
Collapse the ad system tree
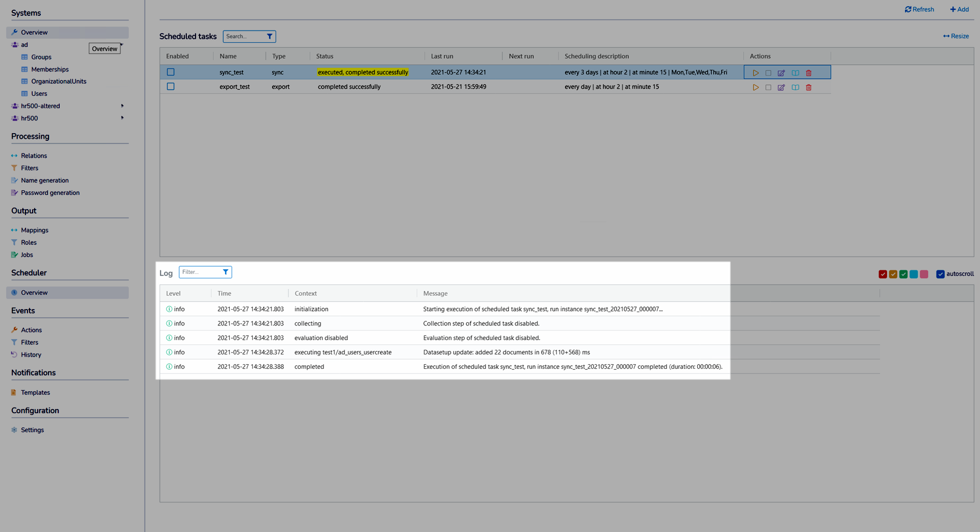(122, 45)
